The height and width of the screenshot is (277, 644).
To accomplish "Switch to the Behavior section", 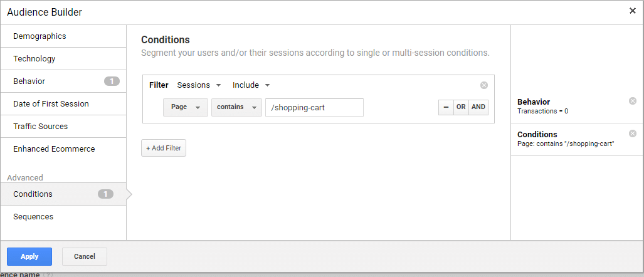I will (x=29, y=81).
